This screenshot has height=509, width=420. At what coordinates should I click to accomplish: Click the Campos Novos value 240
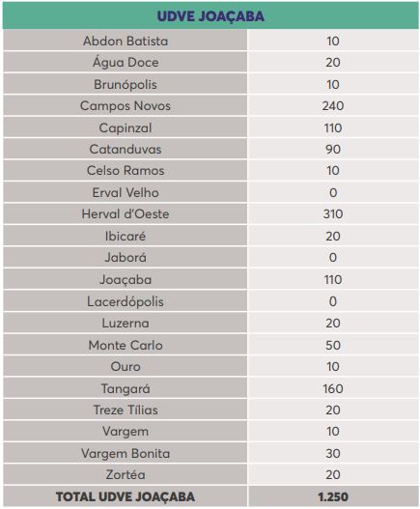coord(333,106)
